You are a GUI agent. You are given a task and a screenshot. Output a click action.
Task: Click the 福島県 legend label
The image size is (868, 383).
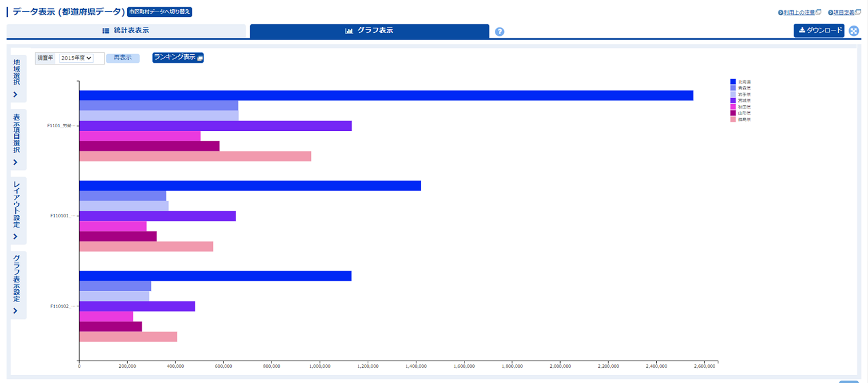click(744, 119)
